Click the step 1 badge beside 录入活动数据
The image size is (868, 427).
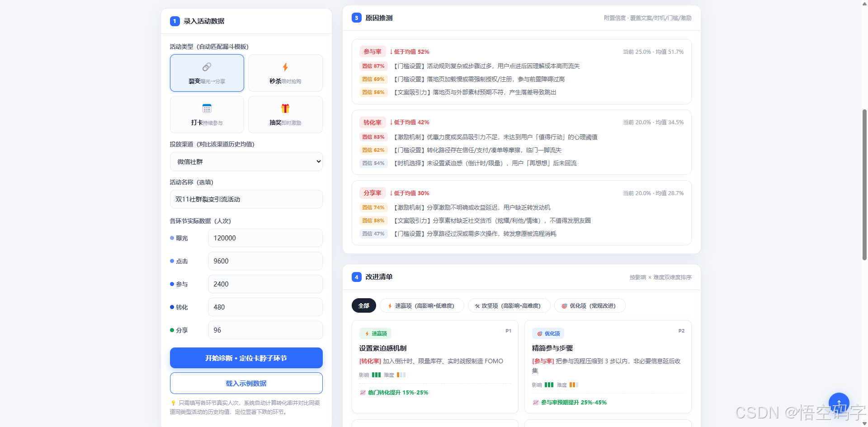pyautogui.click(x=175, y=21)
